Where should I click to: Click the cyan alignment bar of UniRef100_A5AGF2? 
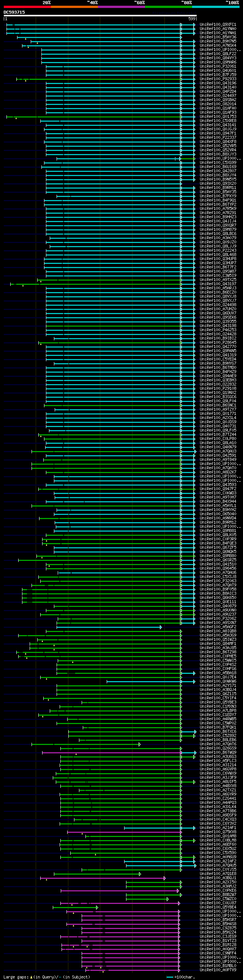click(109, 627)
